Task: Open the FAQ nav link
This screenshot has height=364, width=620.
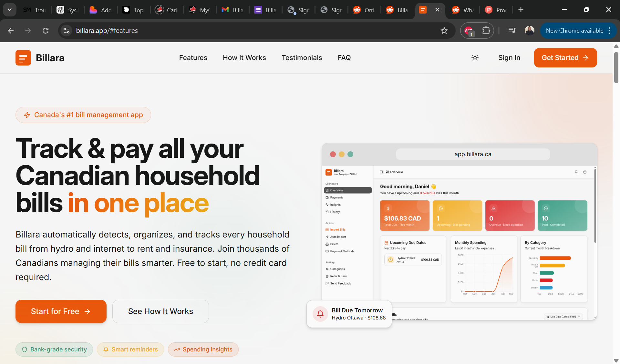Action: pyautogui.click(x=344, y=58)
